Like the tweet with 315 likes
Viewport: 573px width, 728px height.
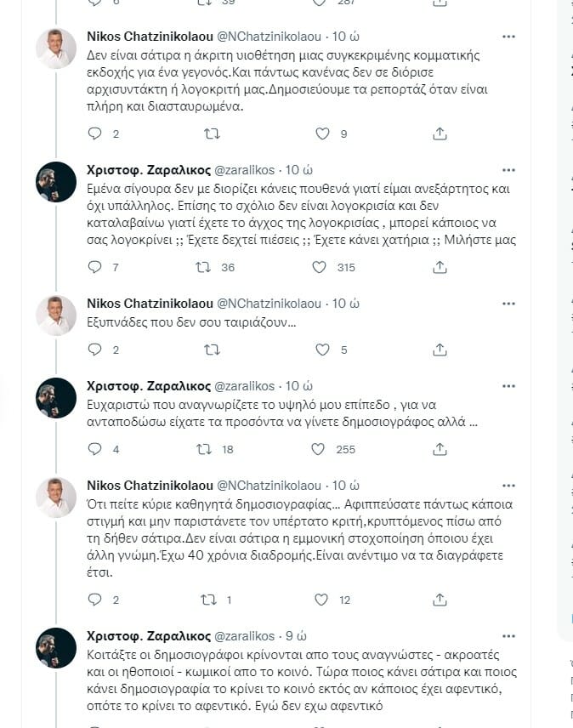320,267
